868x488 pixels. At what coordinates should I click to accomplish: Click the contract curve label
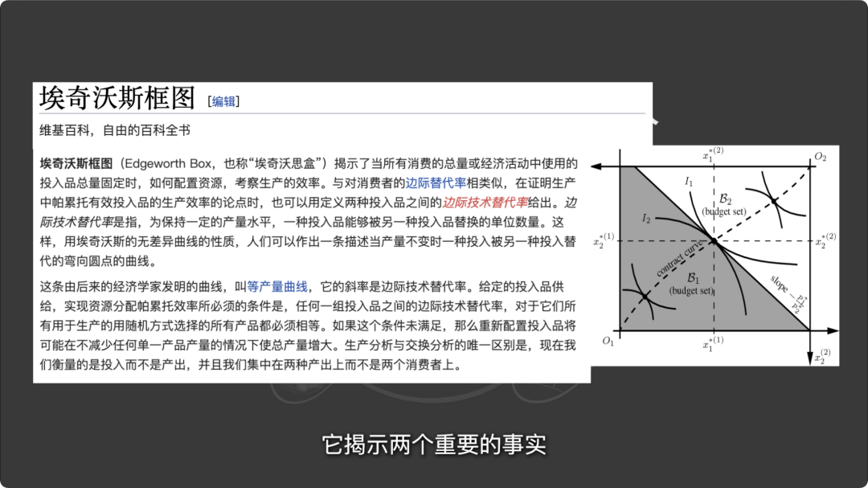pos(679,259)
